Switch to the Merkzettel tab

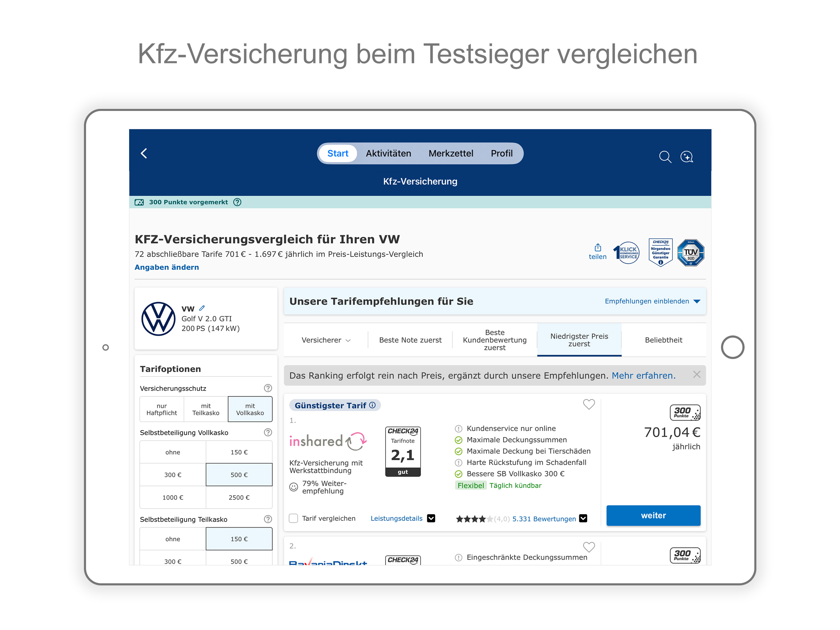point(451,153)
